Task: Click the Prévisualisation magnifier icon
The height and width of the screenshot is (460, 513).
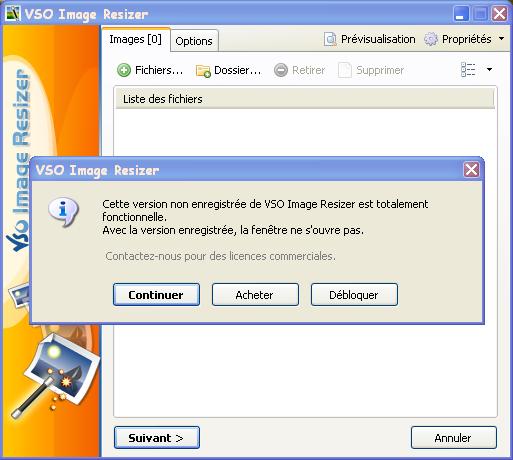Action: click(x=330, y=39)
